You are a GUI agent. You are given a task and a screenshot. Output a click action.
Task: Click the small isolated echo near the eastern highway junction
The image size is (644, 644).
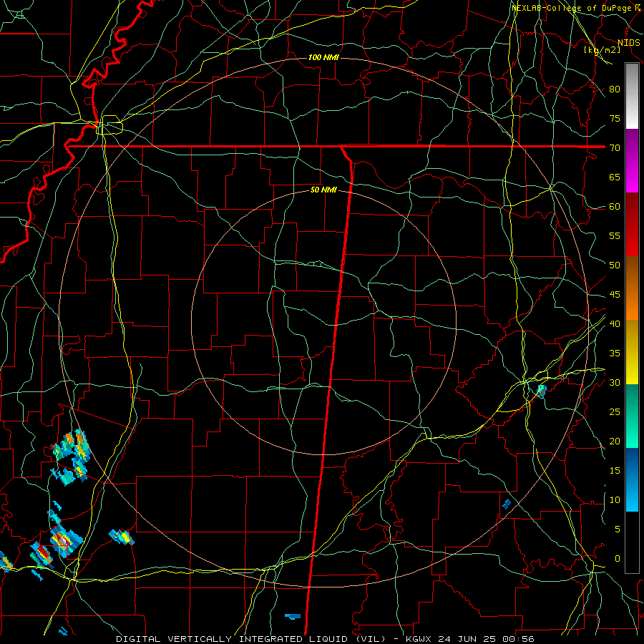click(542, 391)
